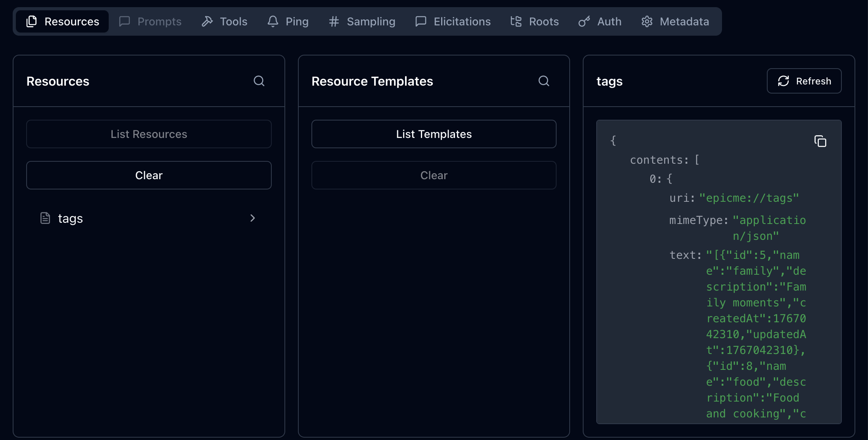Click the search icon in Resources panel
The width and height of the screenshot is (868, 440).
pyautogui.click(x=259, y=81)
